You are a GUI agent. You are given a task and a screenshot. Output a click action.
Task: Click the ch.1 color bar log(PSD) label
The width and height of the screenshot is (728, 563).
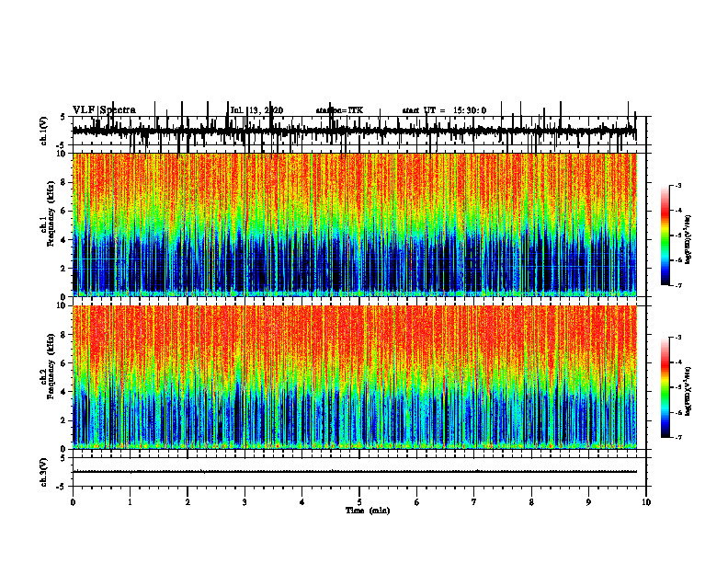pyautogui.click(x=688, y=240)
